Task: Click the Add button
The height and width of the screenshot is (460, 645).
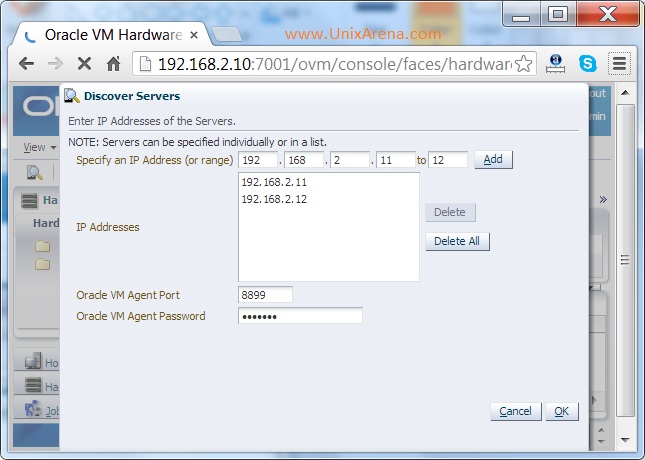Action: pos(493,159)
